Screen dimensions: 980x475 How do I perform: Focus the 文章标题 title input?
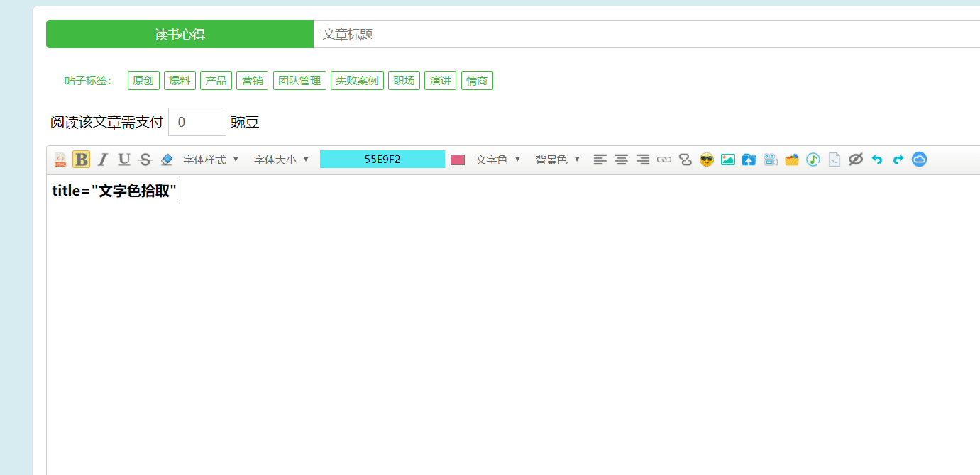646,34
